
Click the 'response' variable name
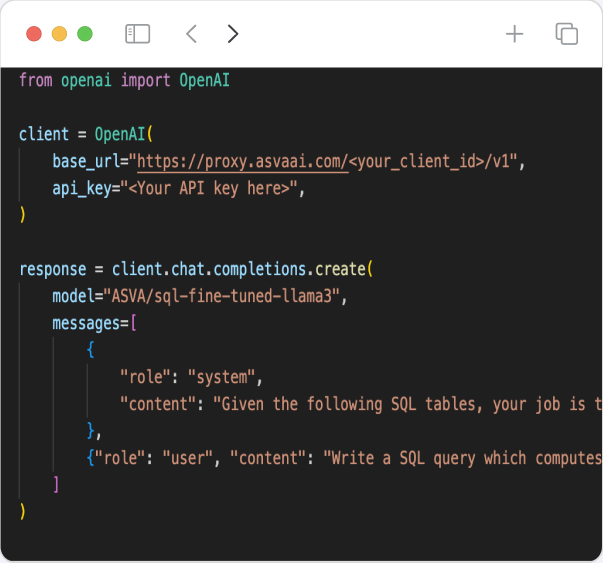[53, 269]
